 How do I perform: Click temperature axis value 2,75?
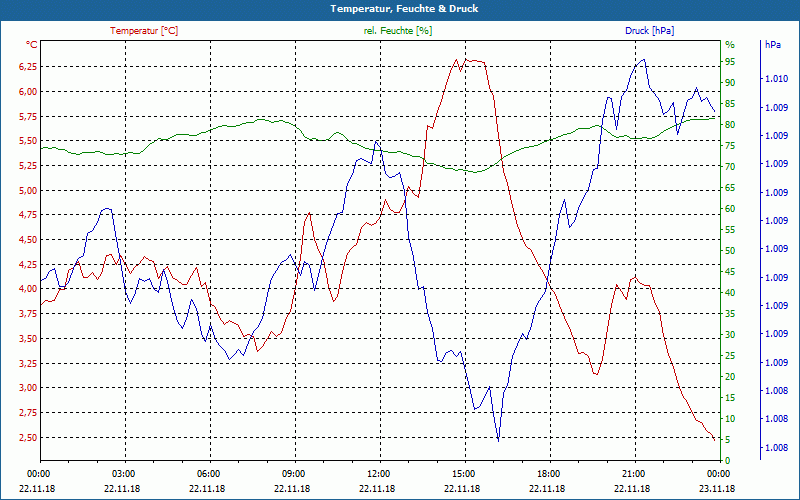coord(28,412)
